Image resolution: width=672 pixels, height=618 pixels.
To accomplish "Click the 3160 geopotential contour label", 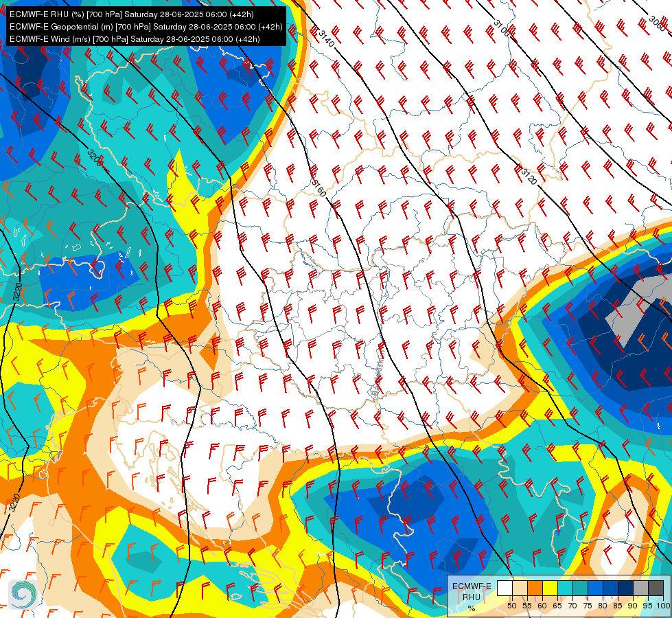I will point(319,188).
